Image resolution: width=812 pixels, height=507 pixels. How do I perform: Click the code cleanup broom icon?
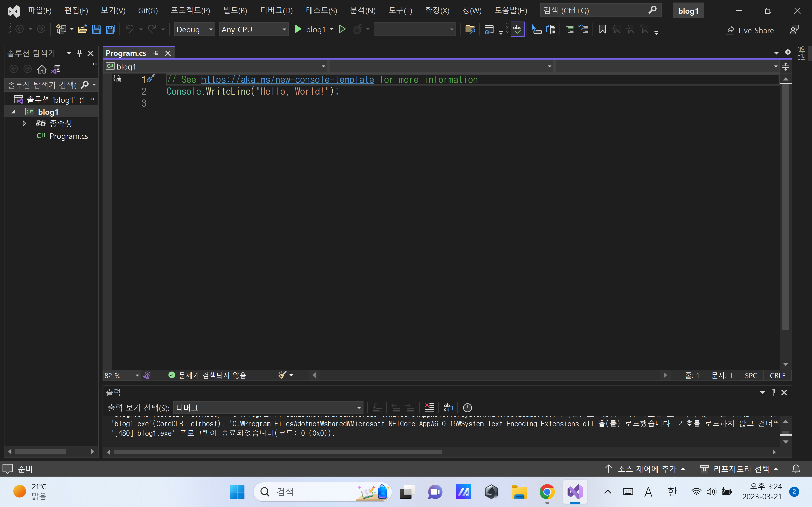pos(282,375)
